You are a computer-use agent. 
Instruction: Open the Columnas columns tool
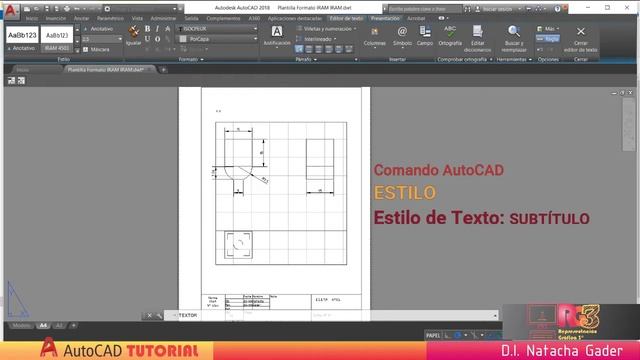[x=374, y=36]
